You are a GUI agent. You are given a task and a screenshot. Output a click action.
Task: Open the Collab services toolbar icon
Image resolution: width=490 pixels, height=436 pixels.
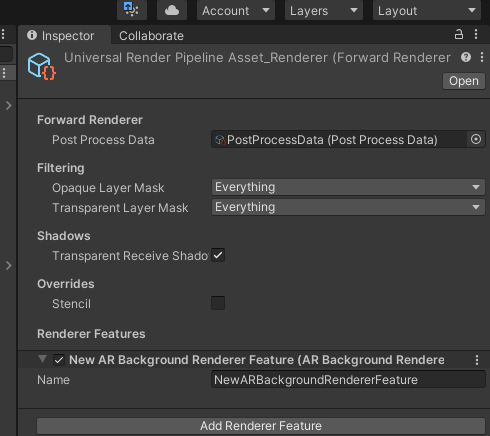tap(132, 10)
